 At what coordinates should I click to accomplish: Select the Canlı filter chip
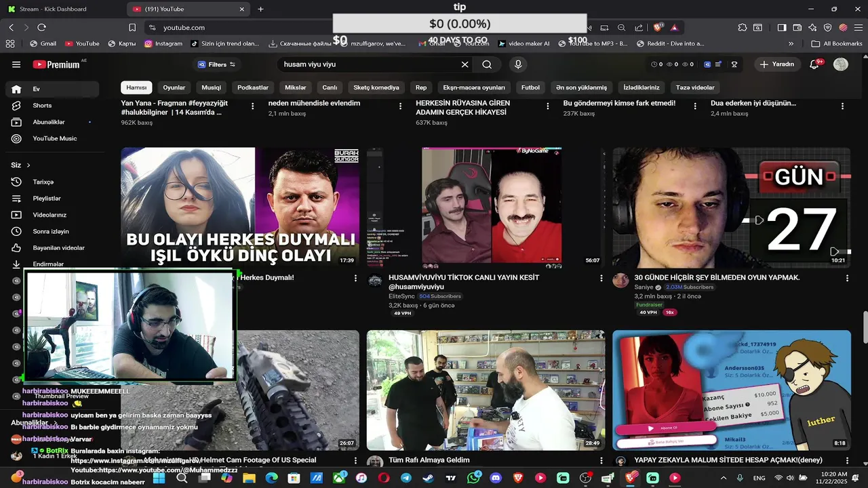pos(330,87)
